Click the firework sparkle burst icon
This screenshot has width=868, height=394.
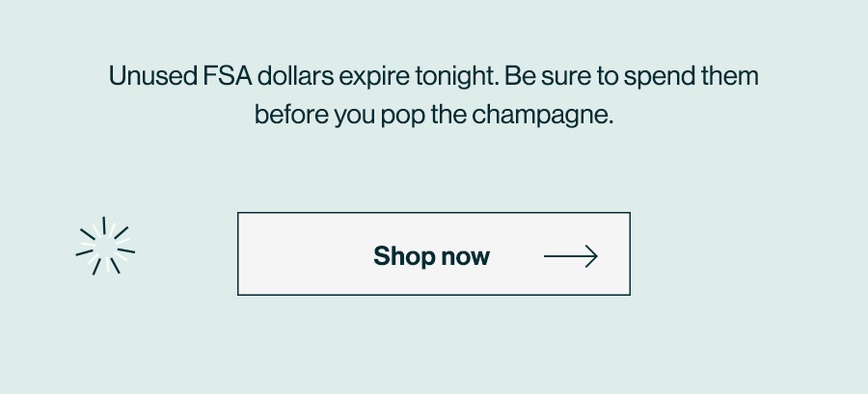pos(105,246)
